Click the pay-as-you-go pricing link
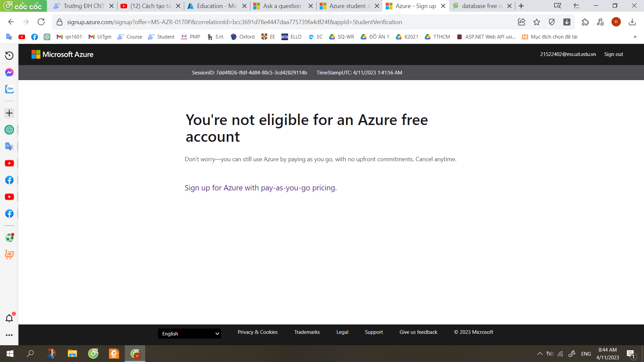The height and width of the screenshot is (362, 644). click(x=260, y=188)
